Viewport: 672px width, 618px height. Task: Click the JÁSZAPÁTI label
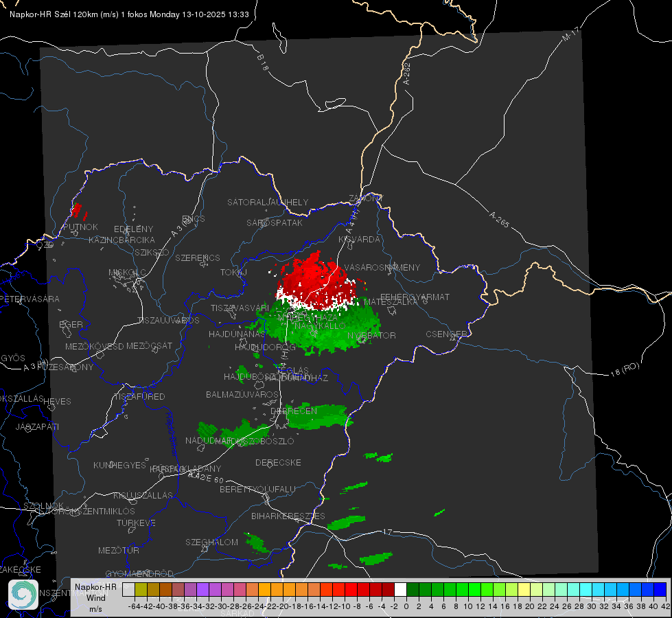click(37, 426)
